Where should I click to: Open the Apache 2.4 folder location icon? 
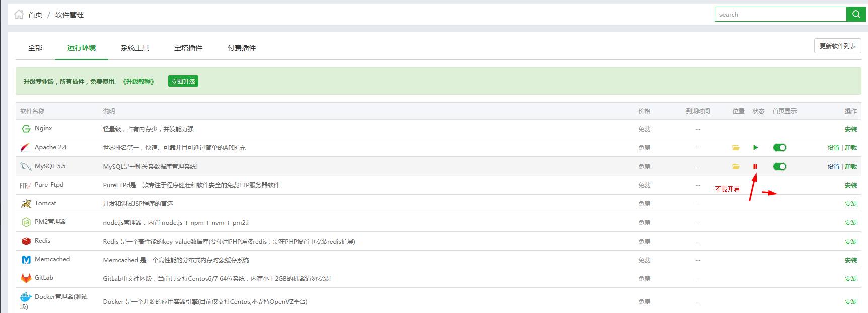click(736, 148)
